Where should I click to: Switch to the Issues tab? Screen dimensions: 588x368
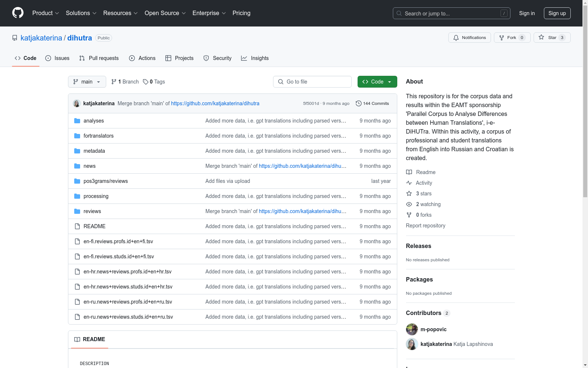tap(57, 58)
